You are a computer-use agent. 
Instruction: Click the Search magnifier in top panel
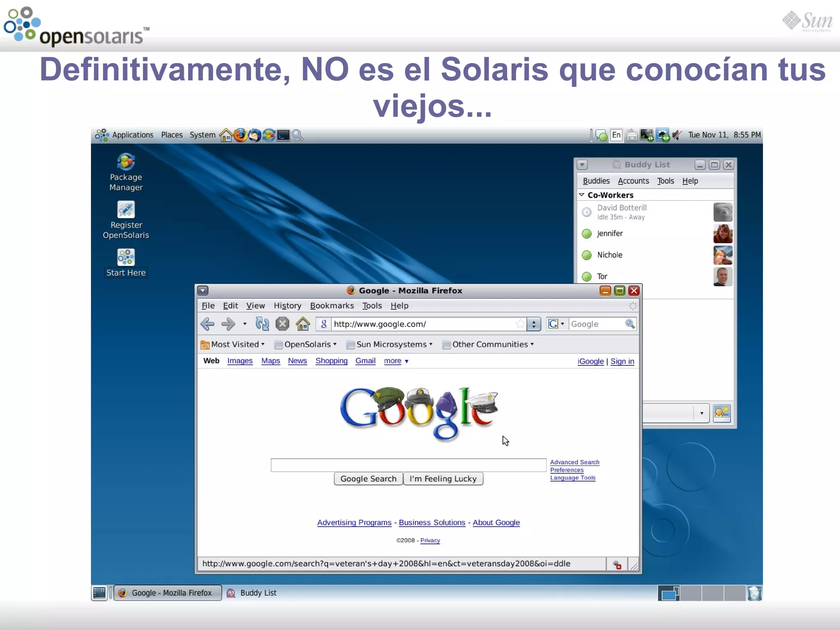tap(298, 135)
